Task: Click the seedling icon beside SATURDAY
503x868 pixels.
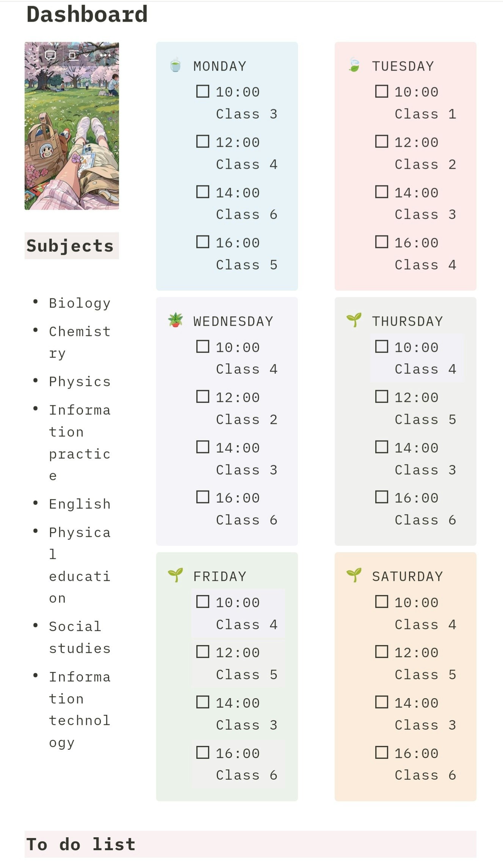Action: (354, 575)
